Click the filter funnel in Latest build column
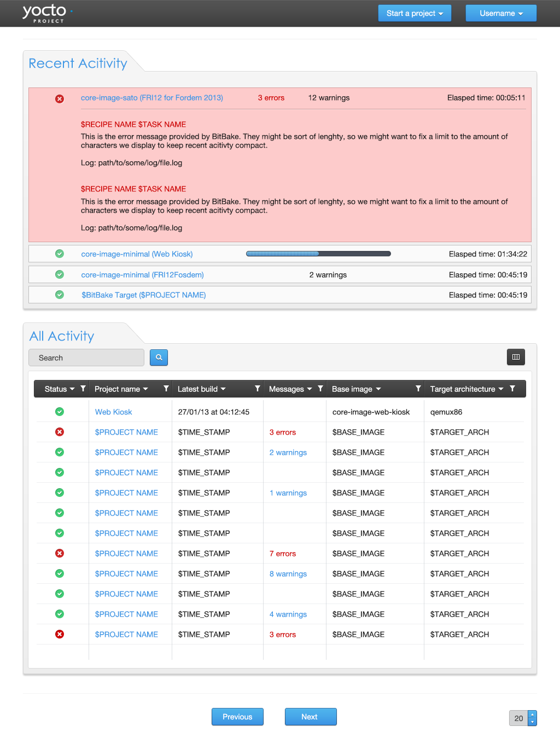Screen dimensions: 560x738 [258, 389]
